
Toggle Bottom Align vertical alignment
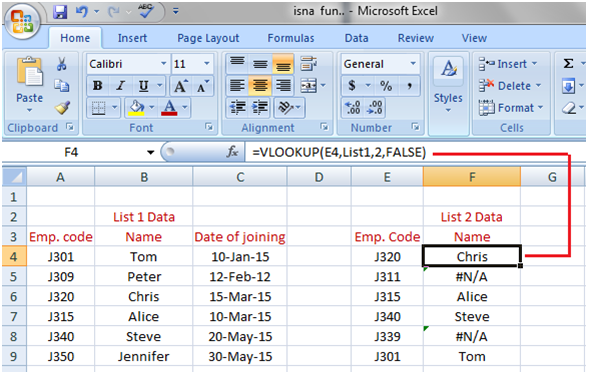tap(283, 63)
